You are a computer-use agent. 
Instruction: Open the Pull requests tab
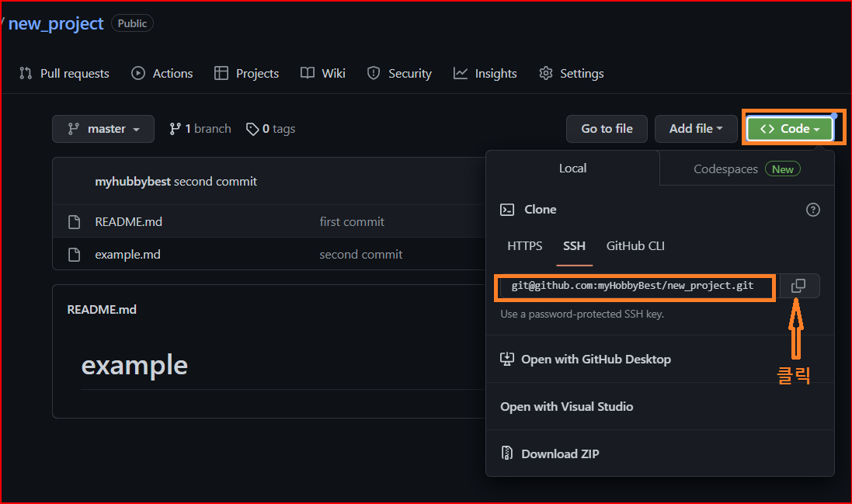(x=64, y=73)
